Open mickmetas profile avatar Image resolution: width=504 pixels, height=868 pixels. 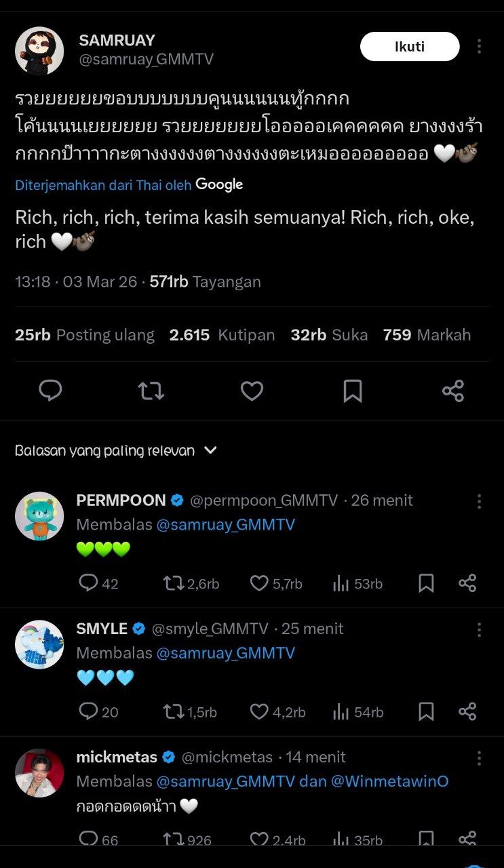point(39,773)
